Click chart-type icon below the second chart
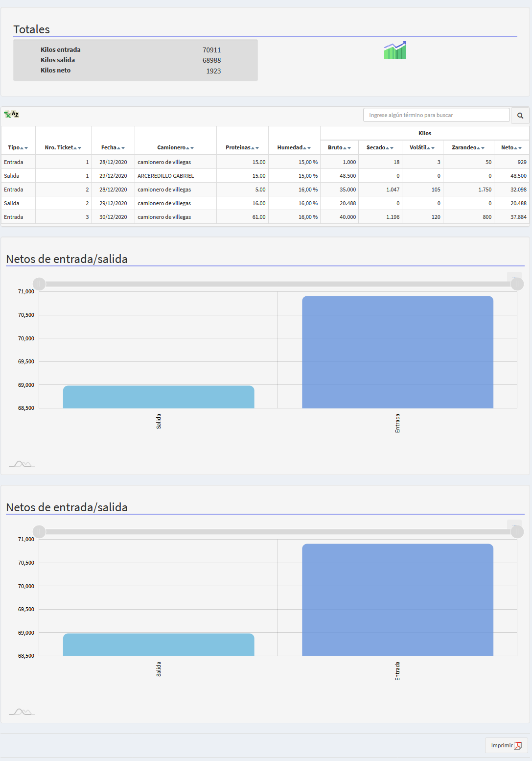Image resolution: width=532 pixels, height=761 pixels. pos(22,712)
